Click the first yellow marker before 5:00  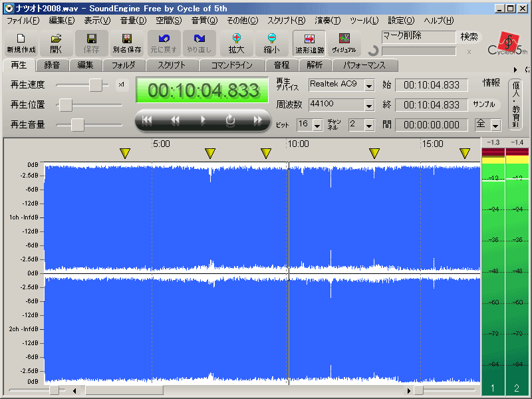(125, 154)
